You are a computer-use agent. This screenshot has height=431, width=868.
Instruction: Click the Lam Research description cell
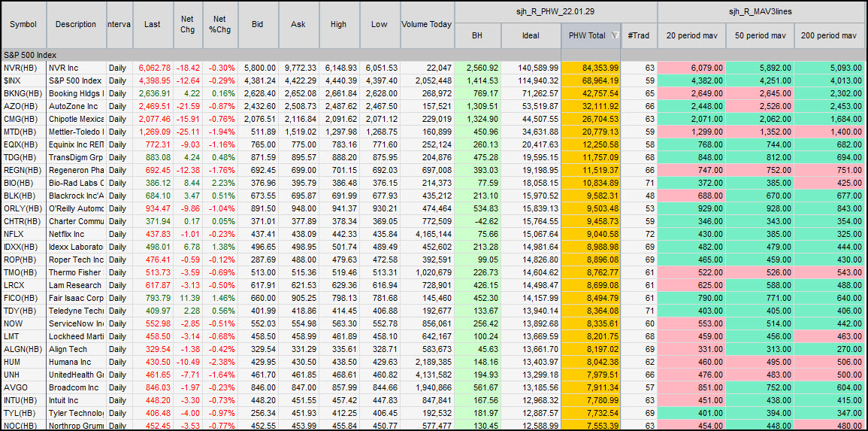[77, 285]
